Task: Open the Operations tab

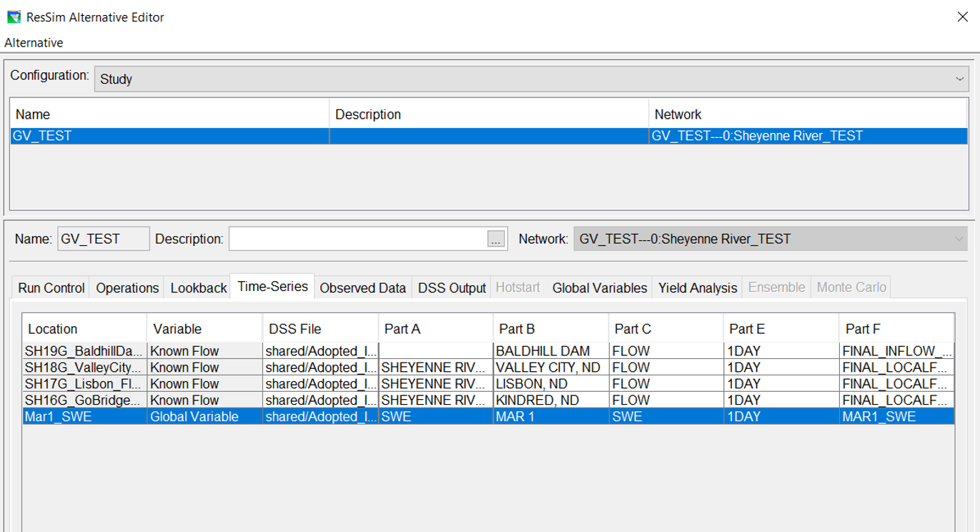Action: (127, 288)
